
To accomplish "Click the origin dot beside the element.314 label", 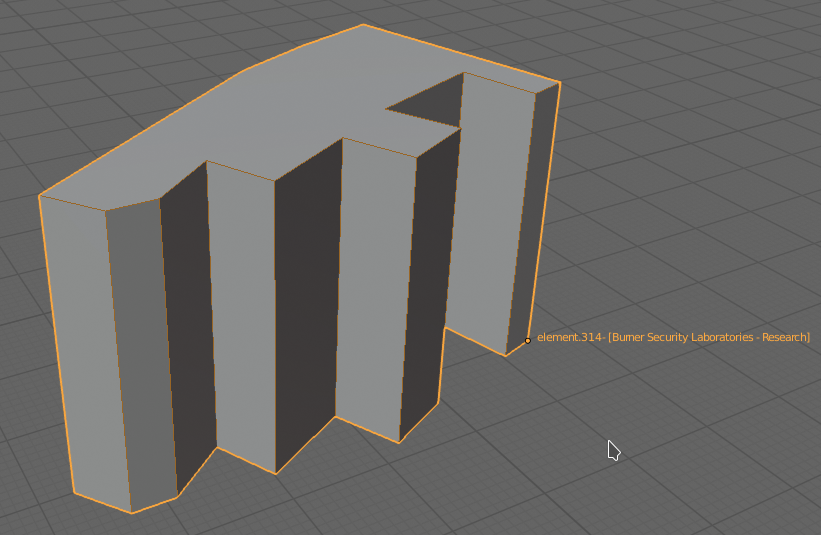I will [528, 341].
